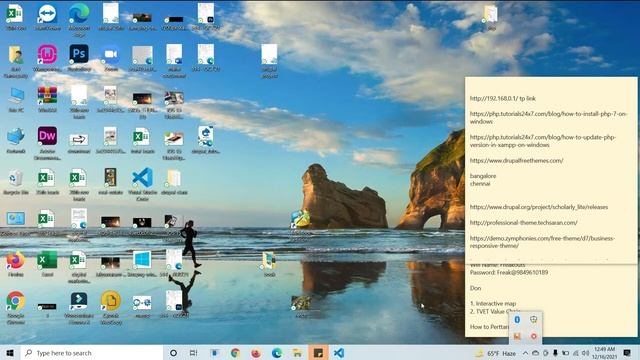Click the 192.168.0.1 tp link line

click(502, 98)
